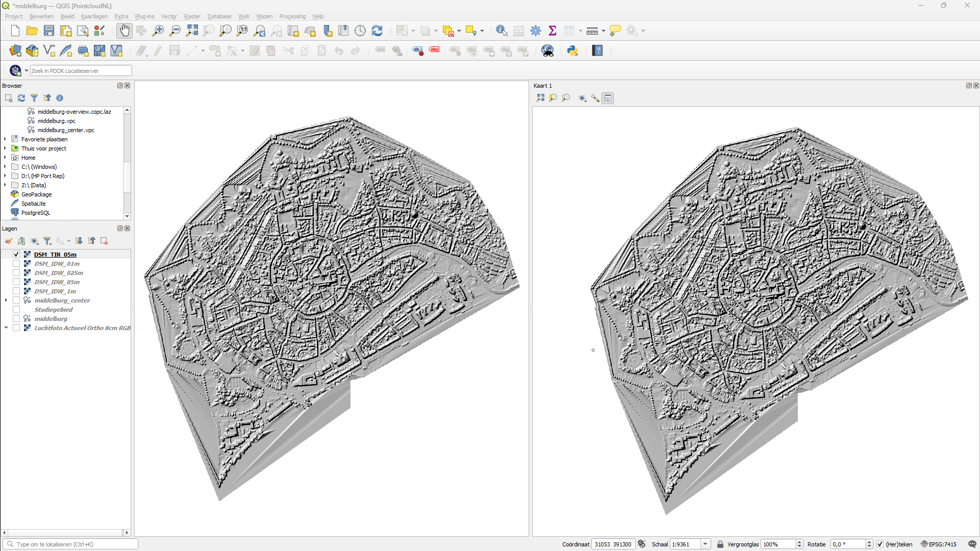980x551 pixels.
Task: Click the EPSG:7415 CRS button
Action: point(942,544)
